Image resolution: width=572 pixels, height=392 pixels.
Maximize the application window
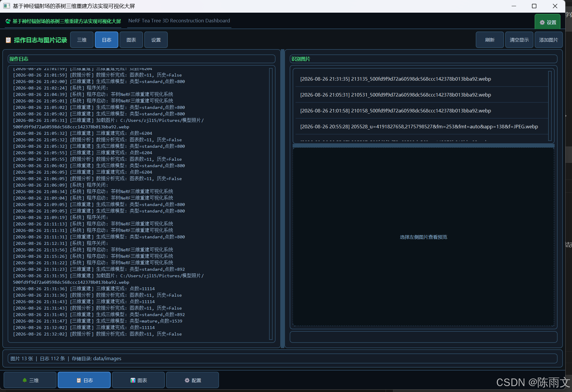click(534, 6)
